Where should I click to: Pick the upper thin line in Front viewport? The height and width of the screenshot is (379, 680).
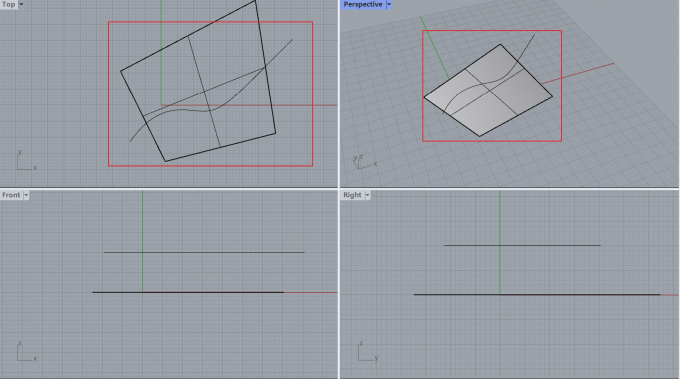pos(204,252)
